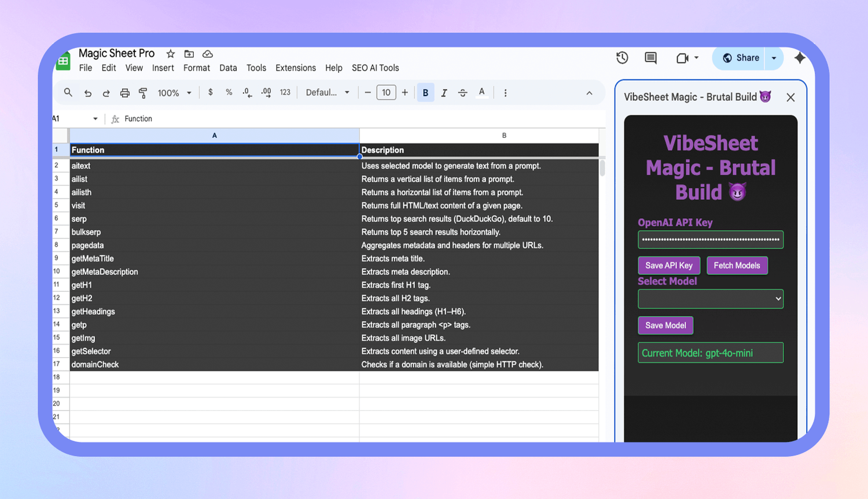
Task: Open Google Sheets home icon
Action: click(63, 61)
